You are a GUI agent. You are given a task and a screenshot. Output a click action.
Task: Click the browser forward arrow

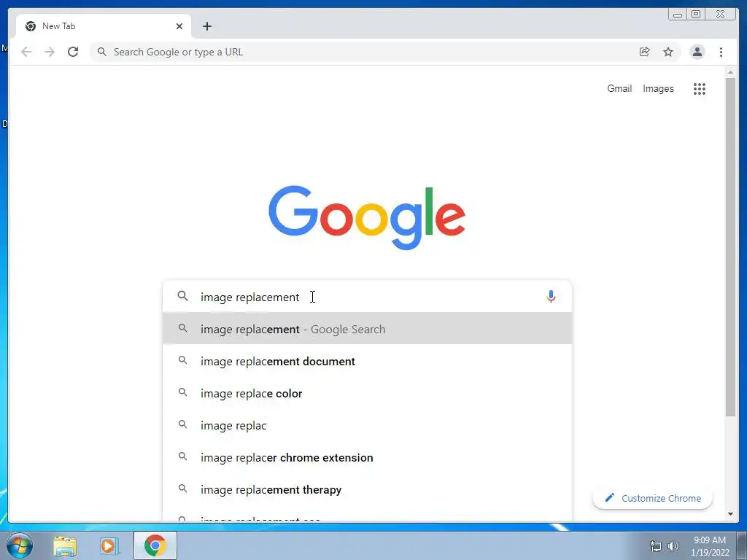click(50, 52)
